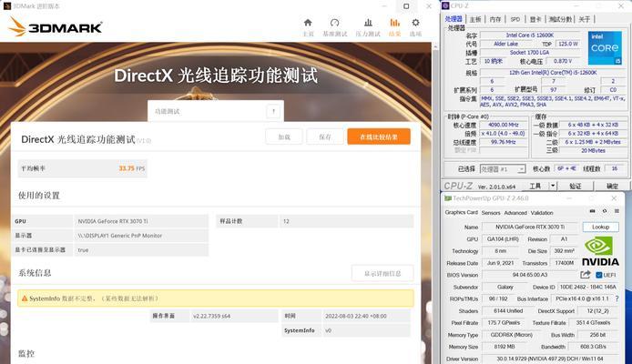
Task: Click the 显示详细信息 button
Action: tap(382, 273)
